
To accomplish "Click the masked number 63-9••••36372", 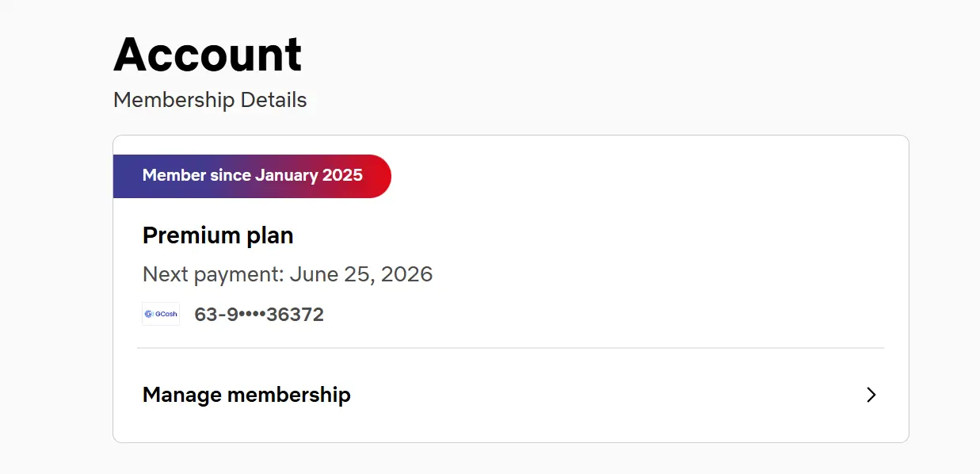I will 259,315.
